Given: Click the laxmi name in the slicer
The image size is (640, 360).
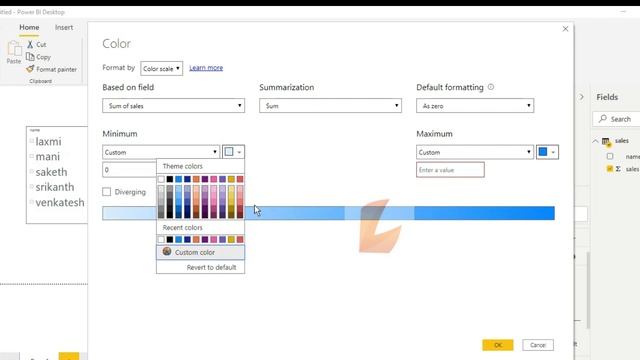Looking at the screenshot, I should 48,142.
